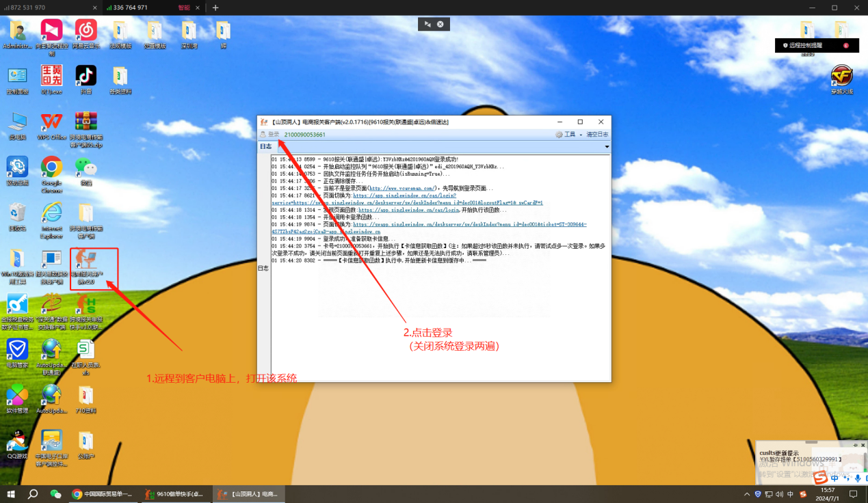
Task: Click the 登录 login button in client toolbar
Action: pos(269,135)
